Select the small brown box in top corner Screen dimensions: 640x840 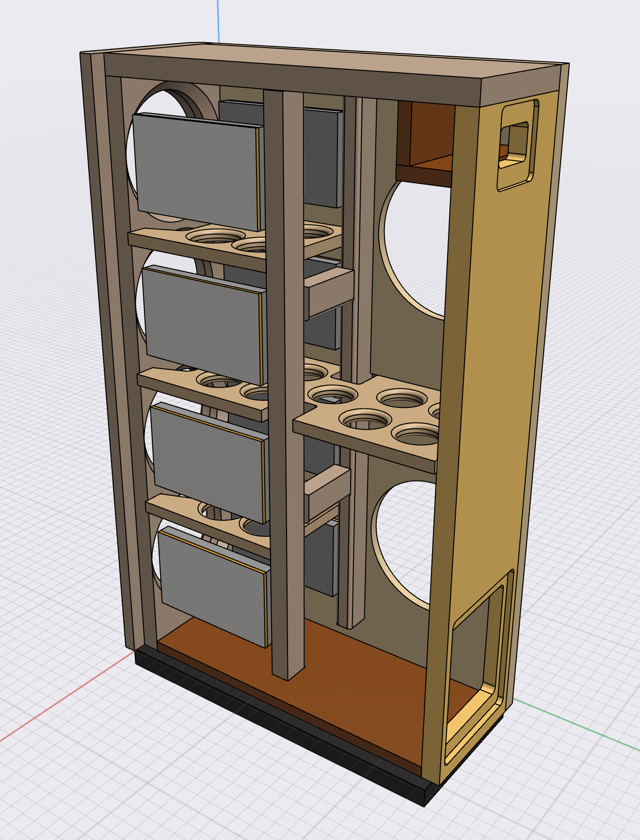[x=425, y=145]
